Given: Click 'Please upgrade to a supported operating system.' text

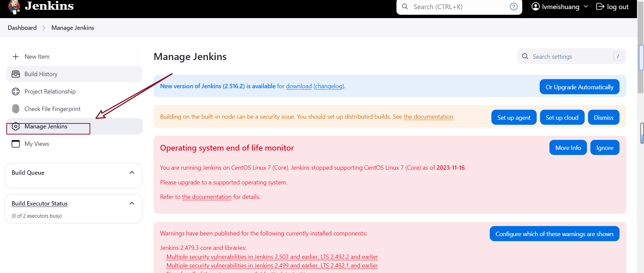Looking at the screenshot, I should [x=224, y=182].
